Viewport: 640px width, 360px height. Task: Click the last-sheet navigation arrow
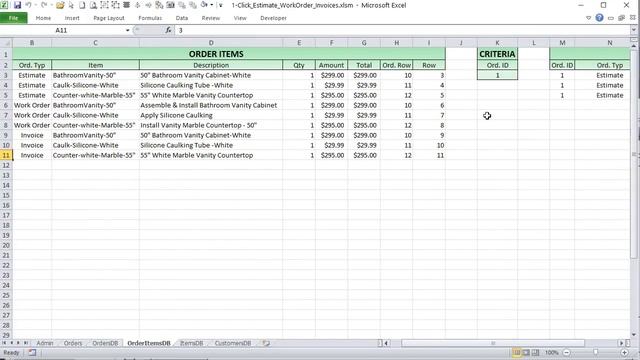pos(25,343)
